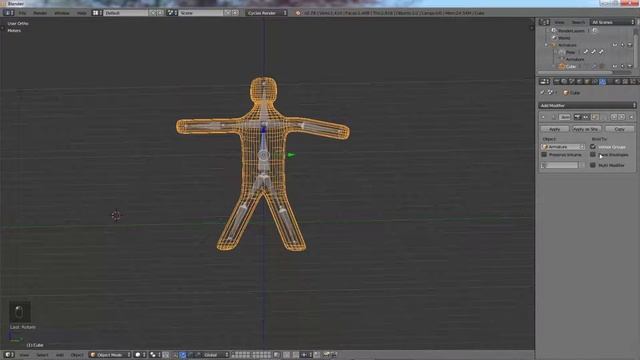This screenshot has width=640, height=360.
Task: Select RenderLayers in the outliner
Action: (571, 31)
